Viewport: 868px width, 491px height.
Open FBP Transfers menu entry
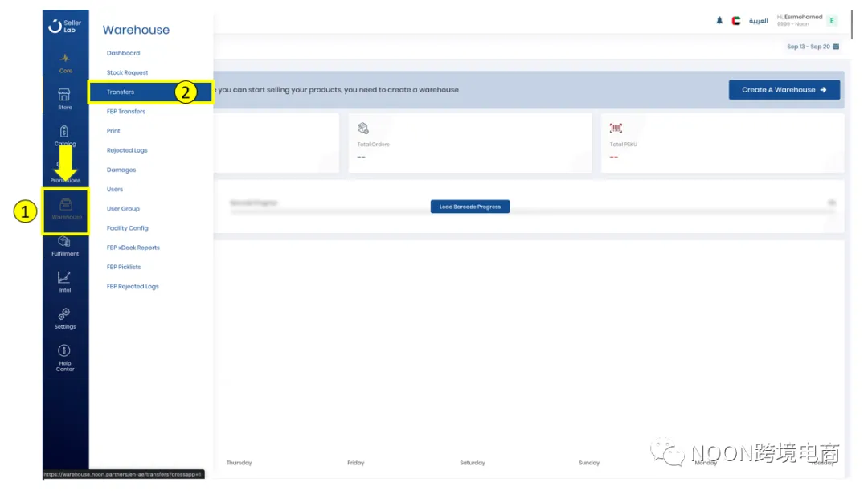(126, 112)
